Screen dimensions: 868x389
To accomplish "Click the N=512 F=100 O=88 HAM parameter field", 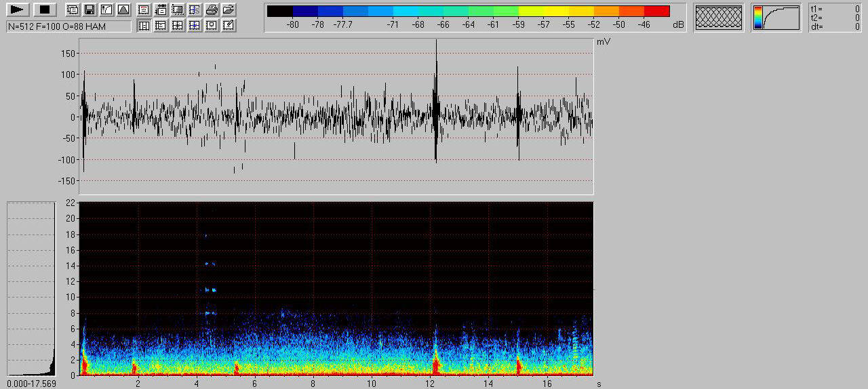I will 68,26.
